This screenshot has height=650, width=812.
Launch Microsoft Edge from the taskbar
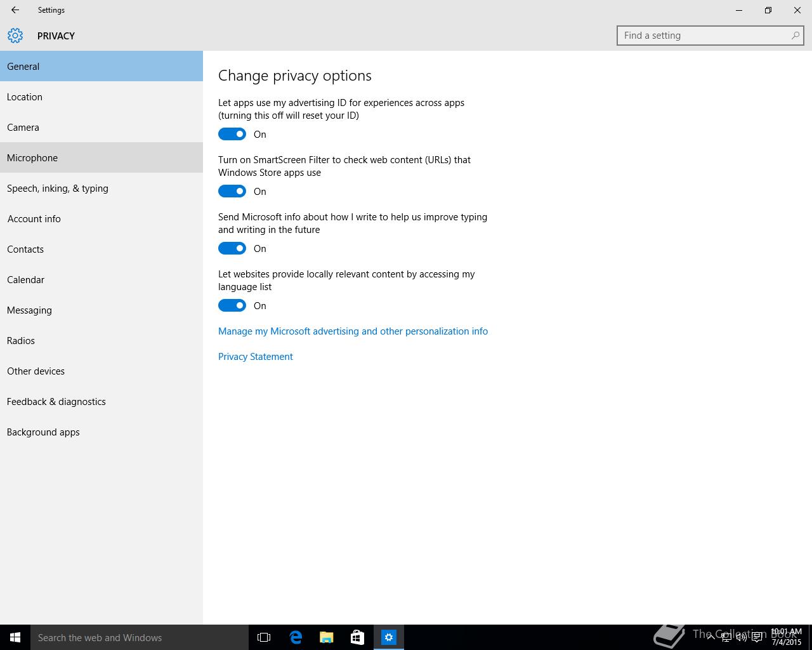pyautogui.click(x=296, y=637)
